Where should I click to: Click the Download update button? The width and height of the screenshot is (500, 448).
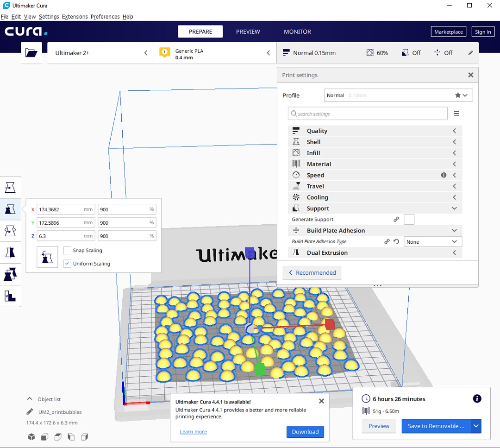305,432
